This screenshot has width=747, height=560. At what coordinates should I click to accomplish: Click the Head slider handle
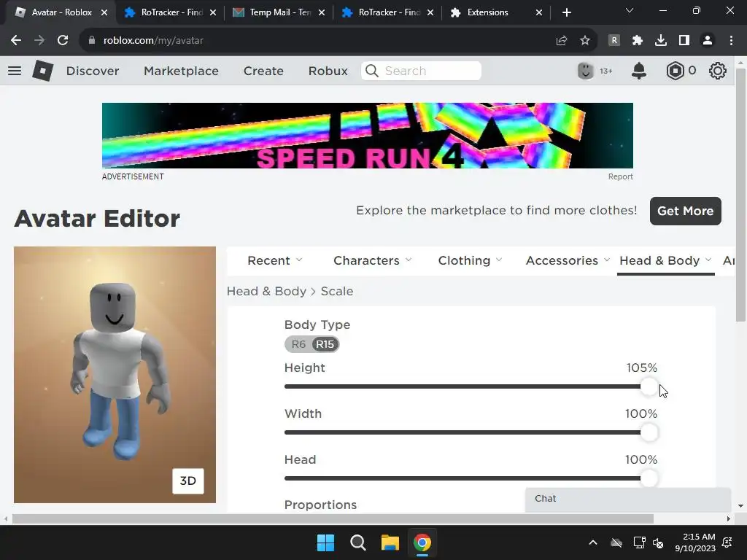coord(649,478)
